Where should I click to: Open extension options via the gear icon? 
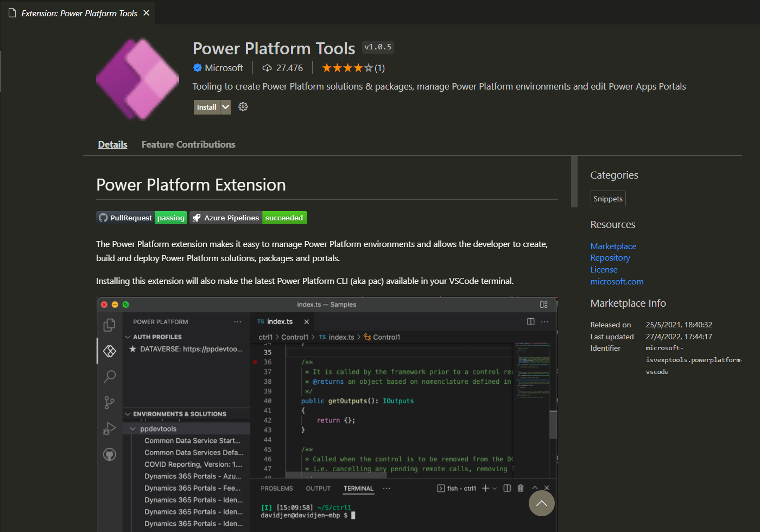(243, 107)
